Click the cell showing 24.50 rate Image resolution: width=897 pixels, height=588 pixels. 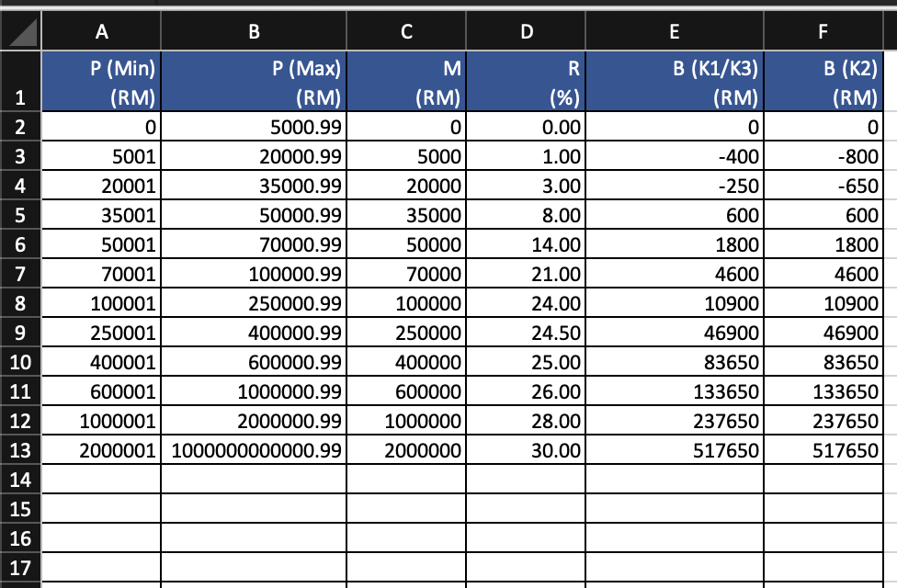click(527, 333)
